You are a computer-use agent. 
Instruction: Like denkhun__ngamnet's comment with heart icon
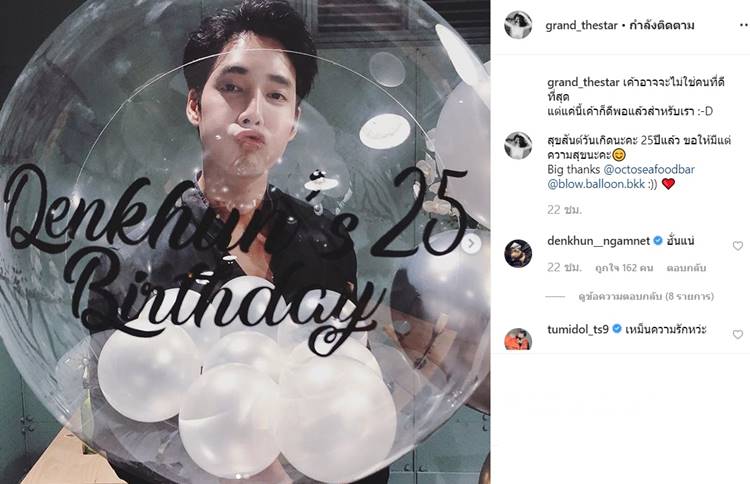[738, 246]
